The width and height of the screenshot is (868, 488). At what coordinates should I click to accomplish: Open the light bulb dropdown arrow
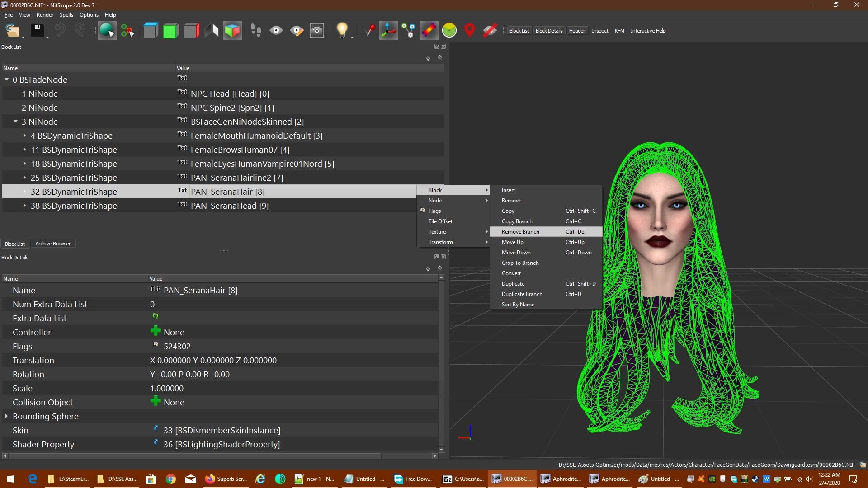tap(352, 37)
